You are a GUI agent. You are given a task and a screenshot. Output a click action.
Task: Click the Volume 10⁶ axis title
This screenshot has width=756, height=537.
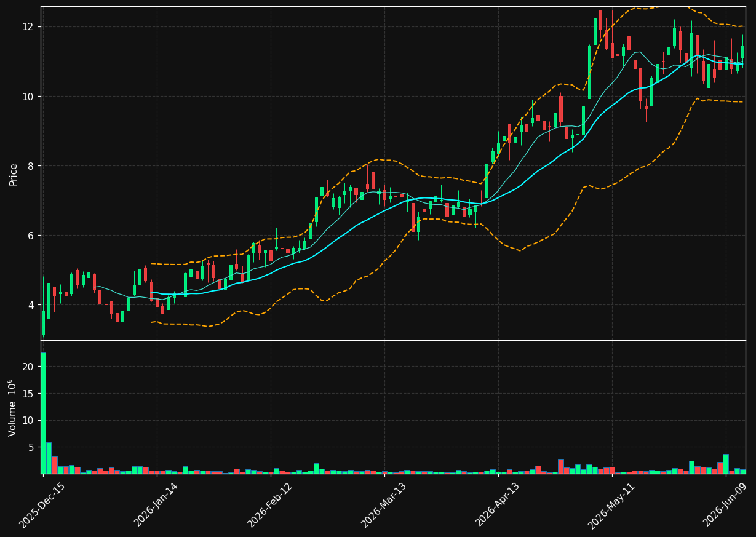tap(13, 407)
